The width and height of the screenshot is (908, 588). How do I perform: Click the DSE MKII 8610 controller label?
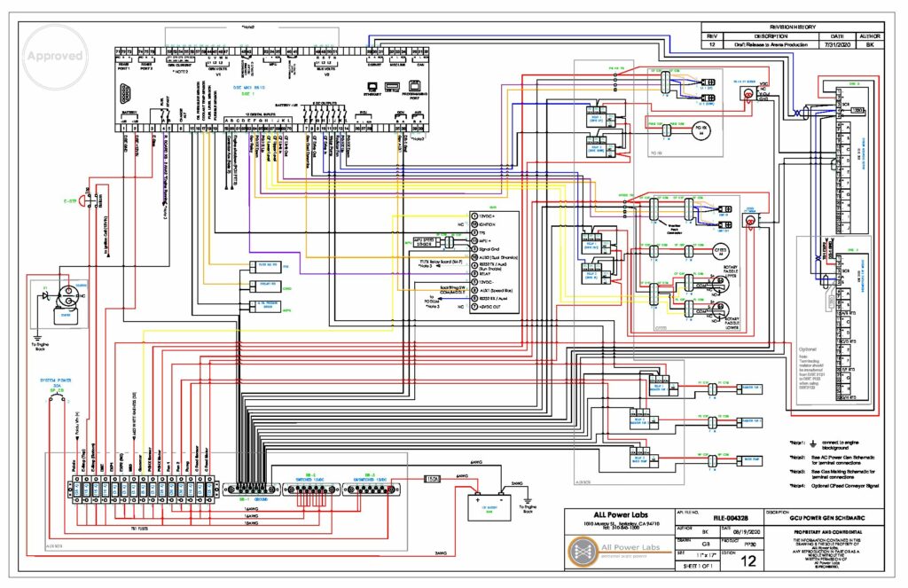coord(249,88)
